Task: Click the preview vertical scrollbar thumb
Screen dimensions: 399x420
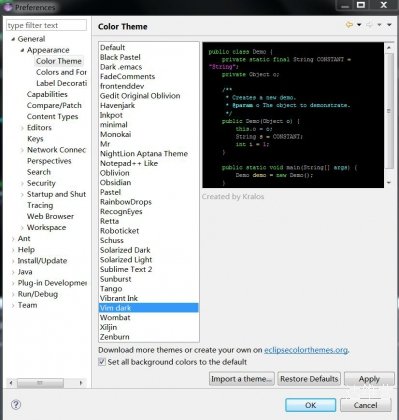Action: (389, 111)
